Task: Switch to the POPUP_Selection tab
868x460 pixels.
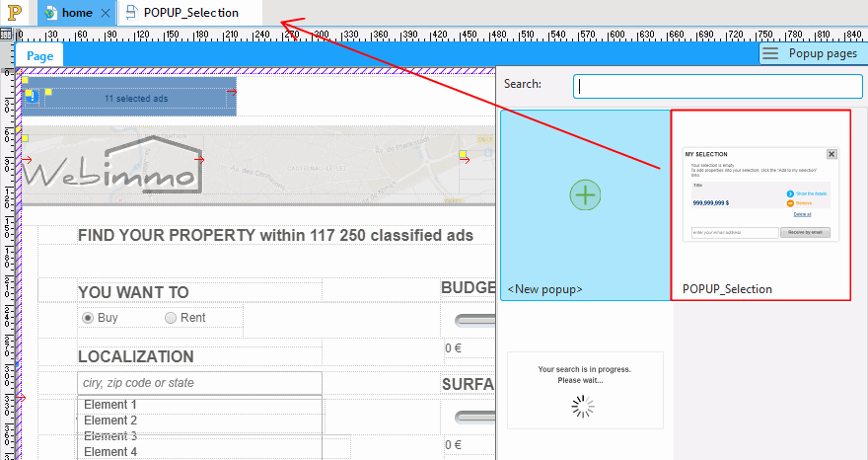Action: pos(190,13)
